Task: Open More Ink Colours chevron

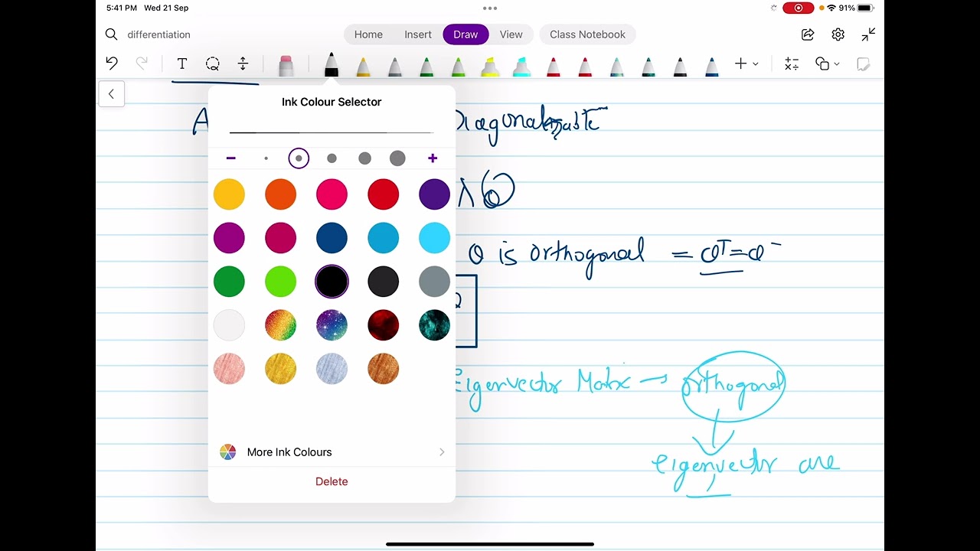Action: (442, 452)
